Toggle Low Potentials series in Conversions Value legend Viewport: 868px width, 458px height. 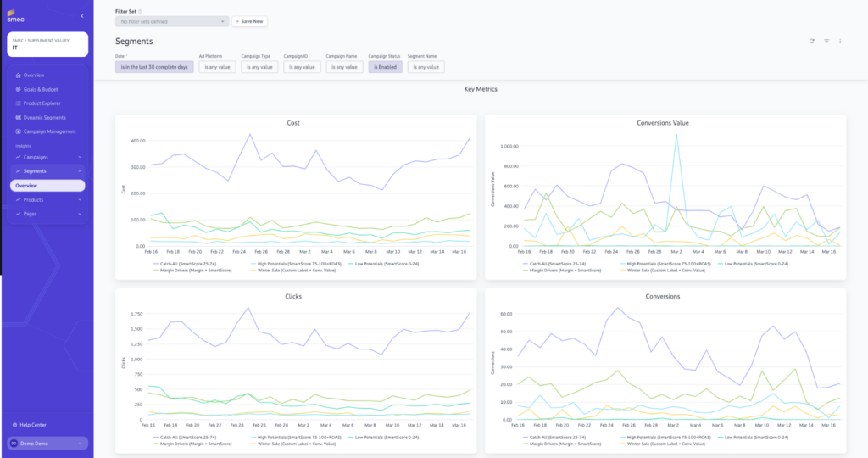pos(757,264)
